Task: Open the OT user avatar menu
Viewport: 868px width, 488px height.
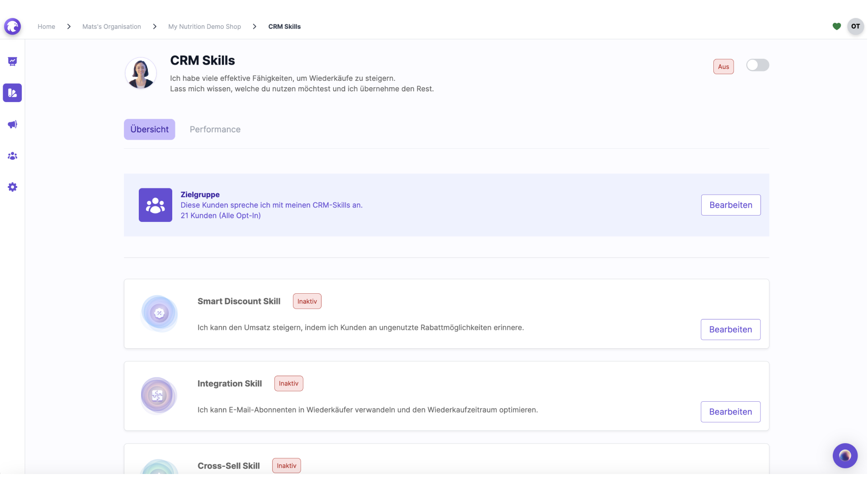Action: tap(855, 26)
